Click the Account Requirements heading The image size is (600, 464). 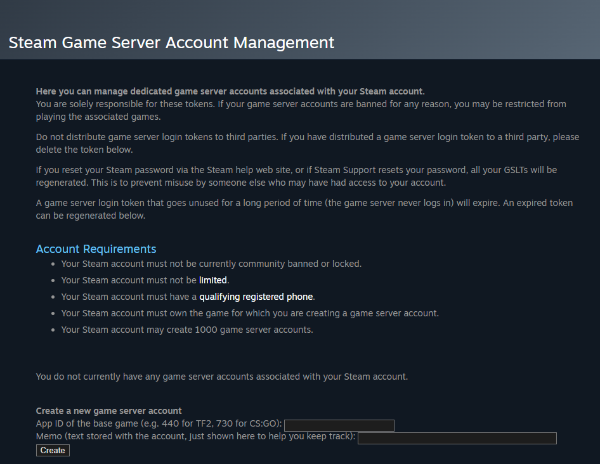click(96, 249)
